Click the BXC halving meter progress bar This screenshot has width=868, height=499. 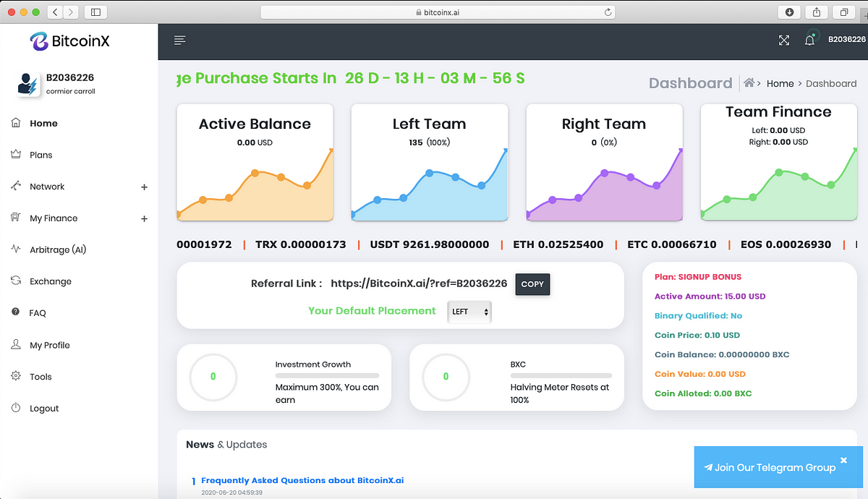coord(561,376)
